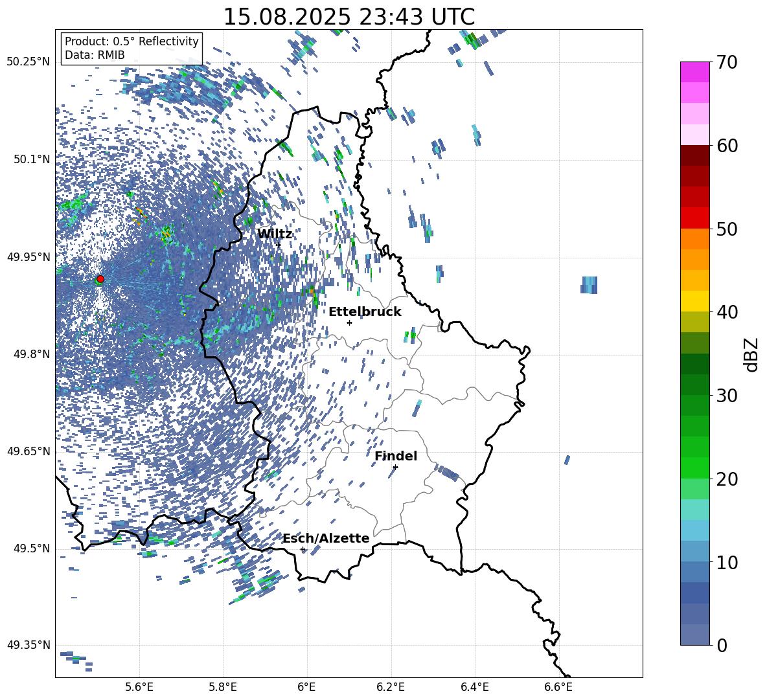767x700 pixels.
Task: Click the colorbar tick label 30
Action: [x=727, y=396]
